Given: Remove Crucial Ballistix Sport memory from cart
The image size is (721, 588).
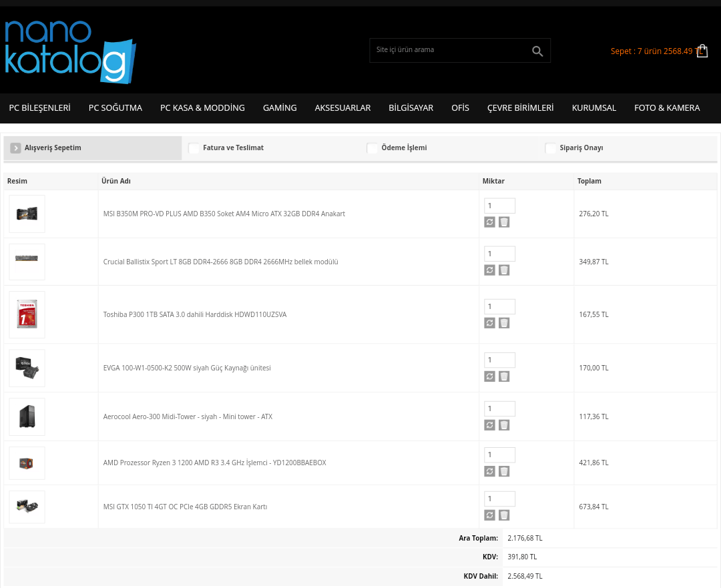Looking at the screenshot, I should click(504, 270).
